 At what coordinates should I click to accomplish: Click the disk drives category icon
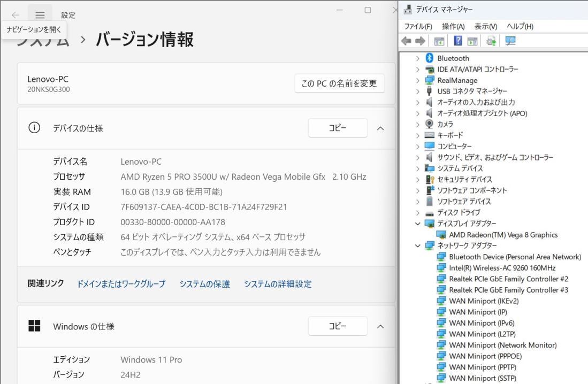[430, 213]
